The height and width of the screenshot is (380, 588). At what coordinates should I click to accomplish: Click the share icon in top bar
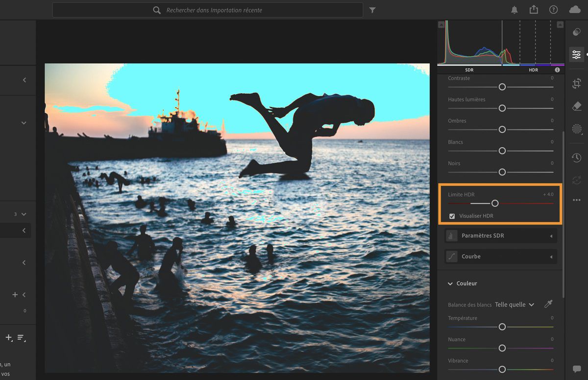click(x=534, y=10)
